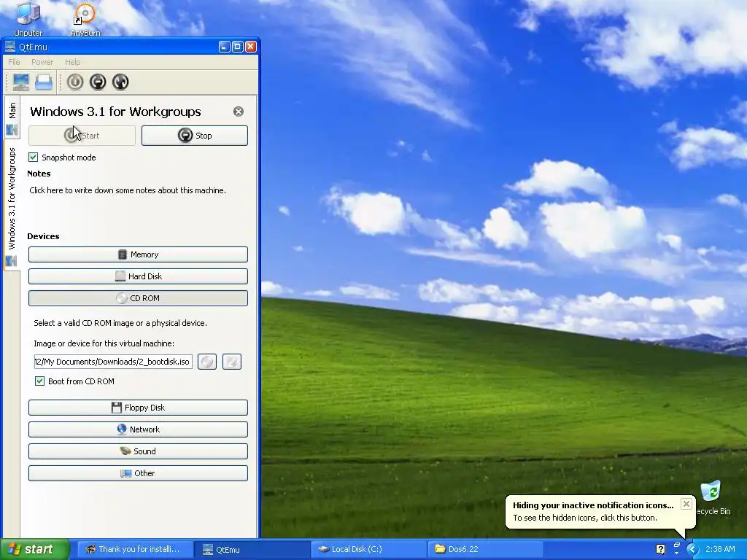The height and width of the screenshot is (560, 747).
Task: Click the open existing machine toolbar icon
Action: point(44,82)
